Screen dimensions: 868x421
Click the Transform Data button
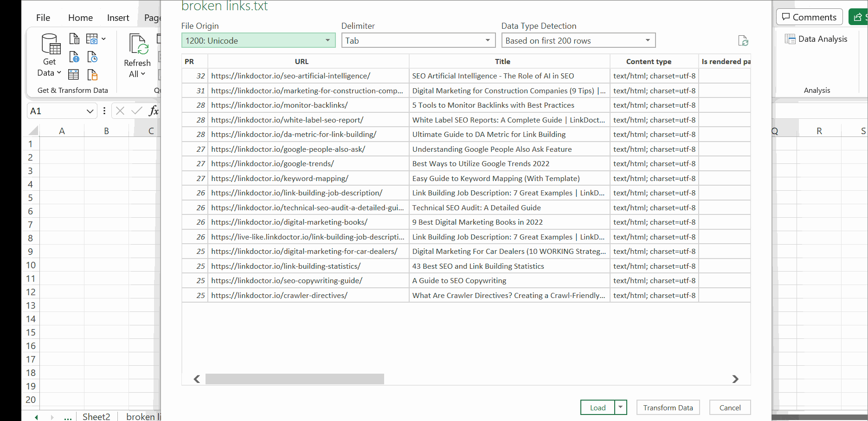pos(668,407)
